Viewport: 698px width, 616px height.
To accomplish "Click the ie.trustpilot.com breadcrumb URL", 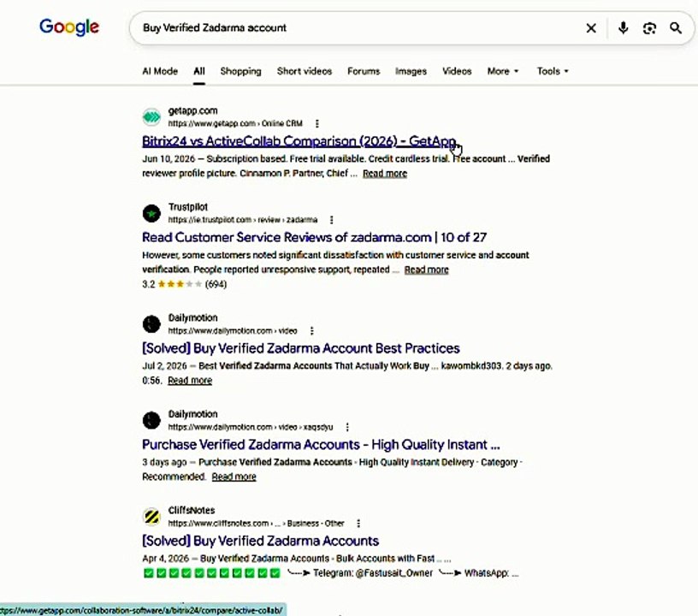I will (x=243, y=220).
